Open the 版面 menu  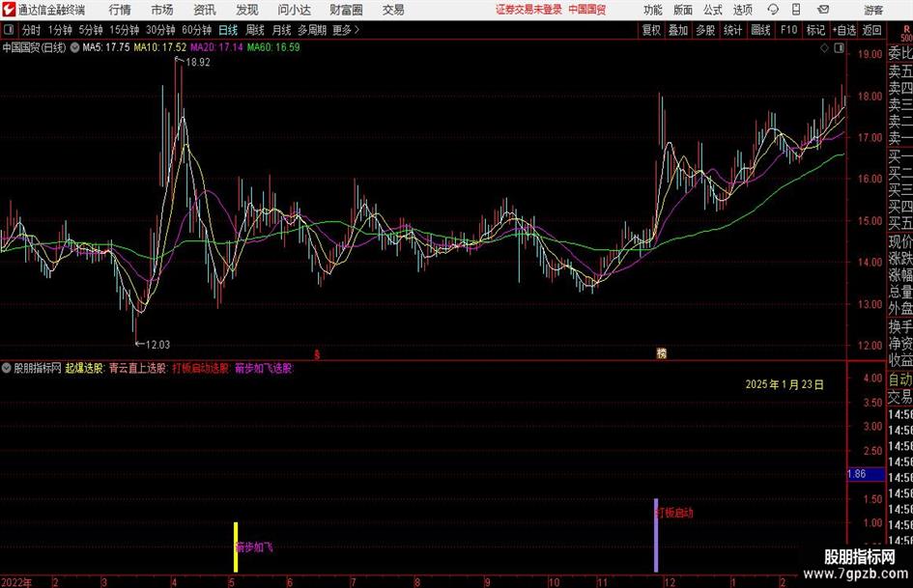[x=682, y=10]
